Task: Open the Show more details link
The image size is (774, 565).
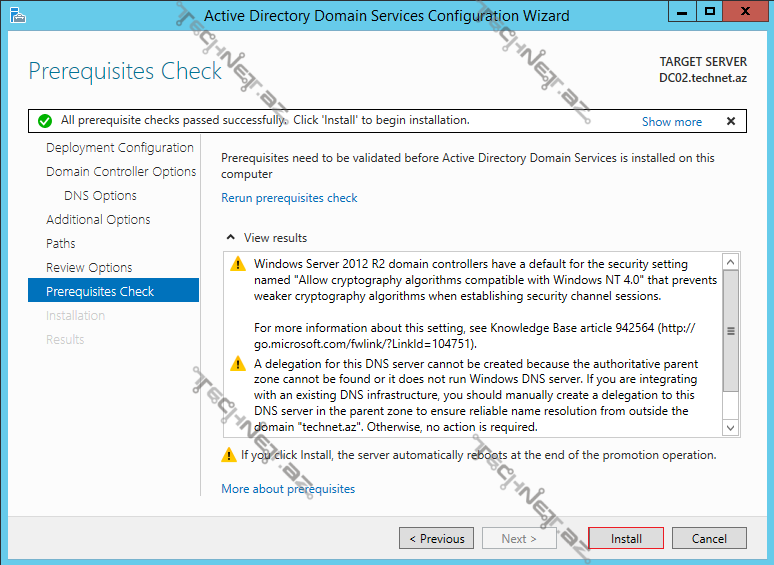Action: [x=671, y=122]
